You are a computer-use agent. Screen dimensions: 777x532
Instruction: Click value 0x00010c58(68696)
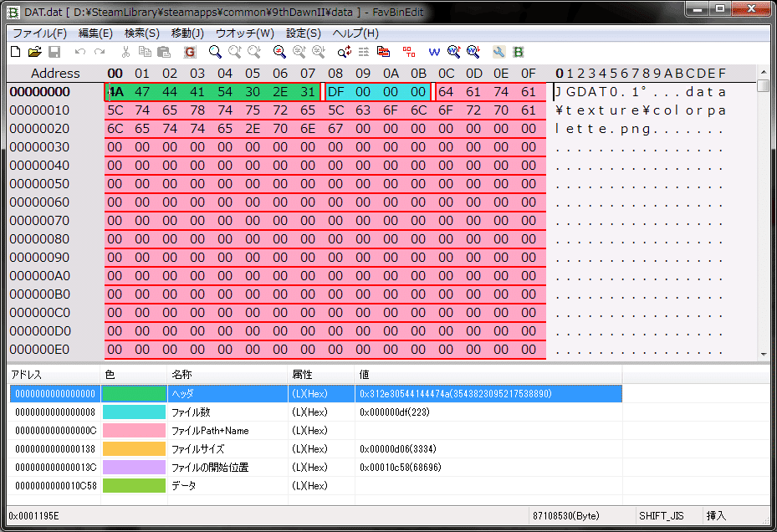[401, 467]
